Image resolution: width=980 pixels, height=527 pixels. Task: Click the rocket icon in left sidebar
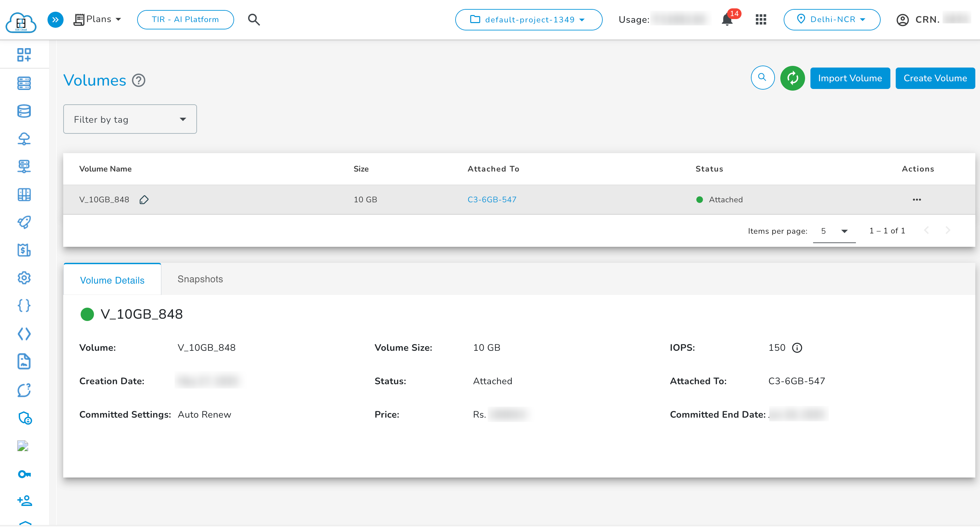[x=24, y=222]
